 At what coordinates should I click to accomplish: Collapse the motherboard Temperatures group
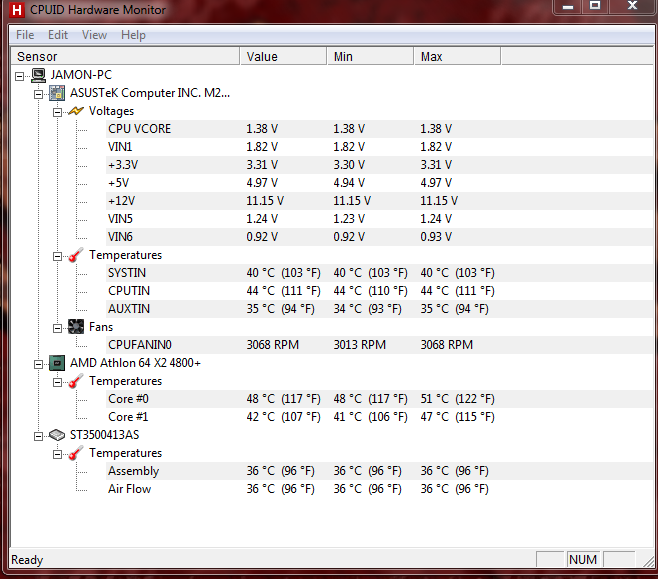[x=57, y=256]
